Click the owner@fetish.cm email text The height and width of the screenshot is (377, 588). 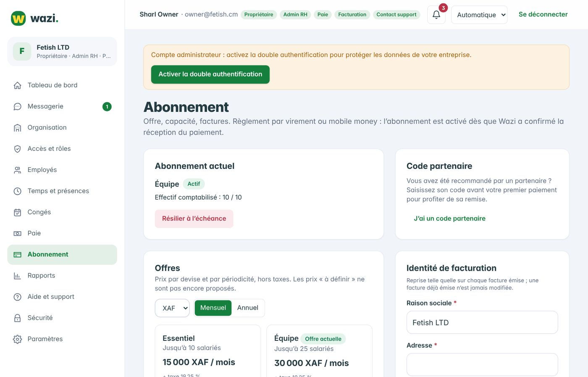(211, 14)
